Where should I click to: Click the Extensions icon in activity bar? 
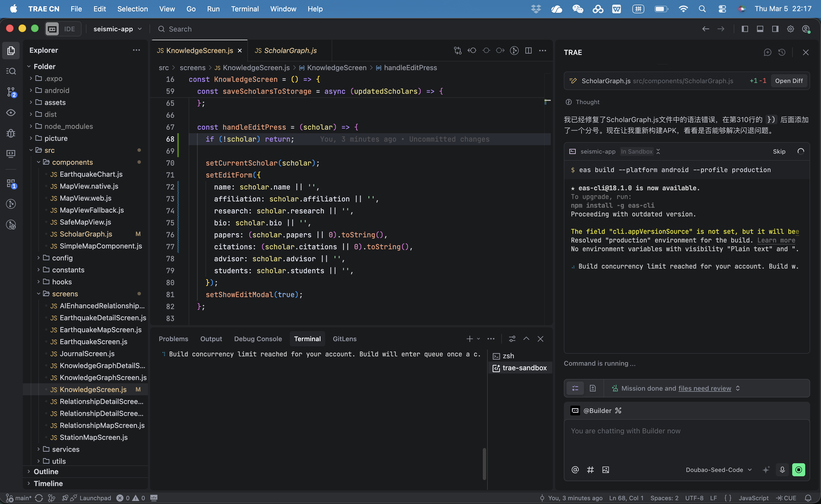(x=11, y=183)
